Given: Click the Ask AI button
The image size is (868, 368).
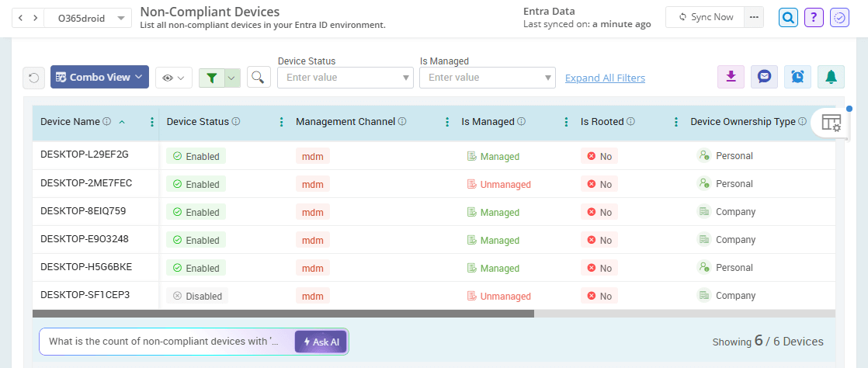Looking at the screenshot, I should tap(321, 342).
